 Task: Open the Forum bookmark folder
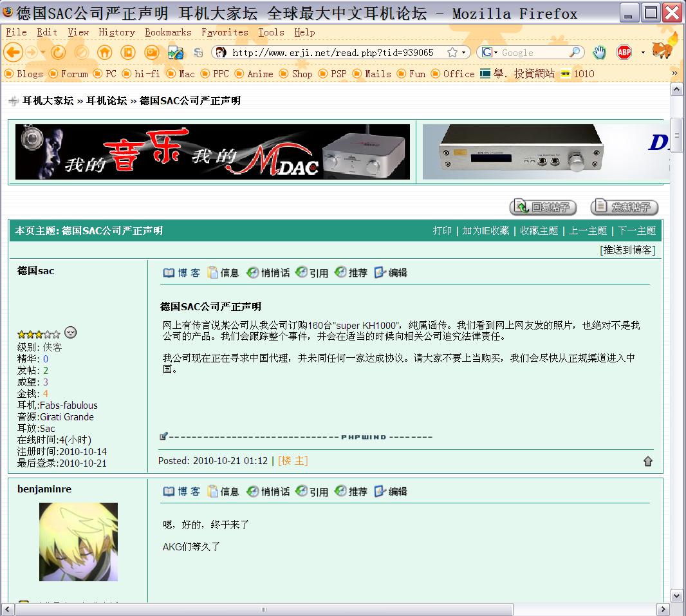[x=69, y=73]
